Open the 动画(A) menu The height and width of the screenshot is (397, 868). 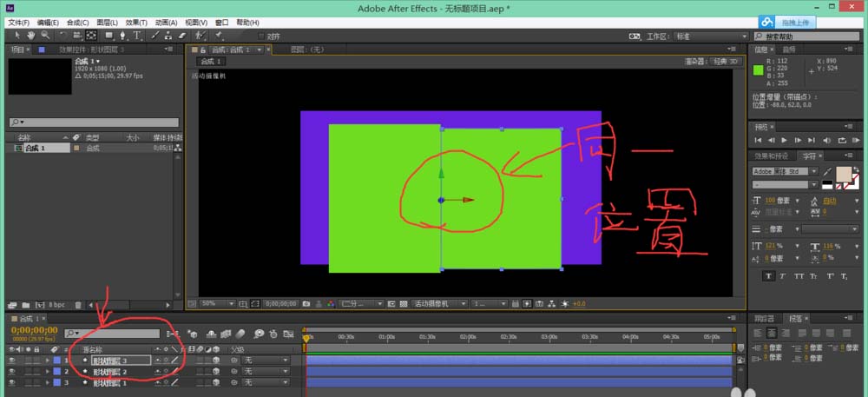168,22
